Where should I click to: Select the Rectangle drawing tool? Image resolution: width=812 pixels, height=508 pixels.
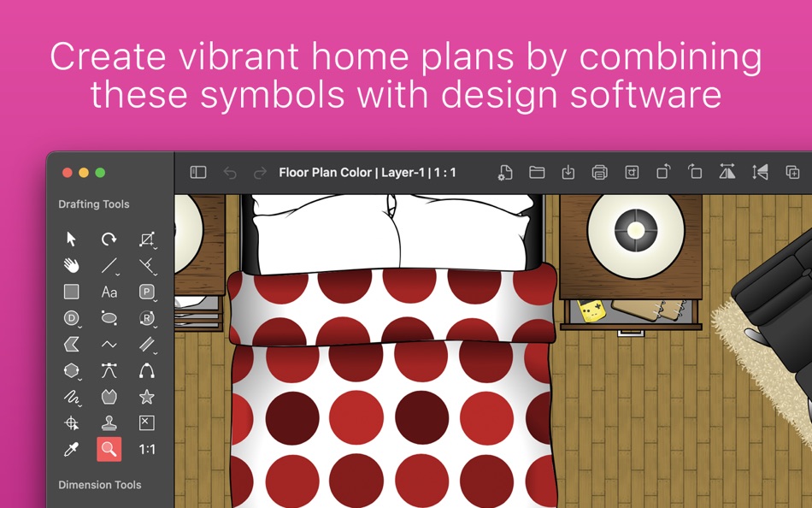pos(72,292)
